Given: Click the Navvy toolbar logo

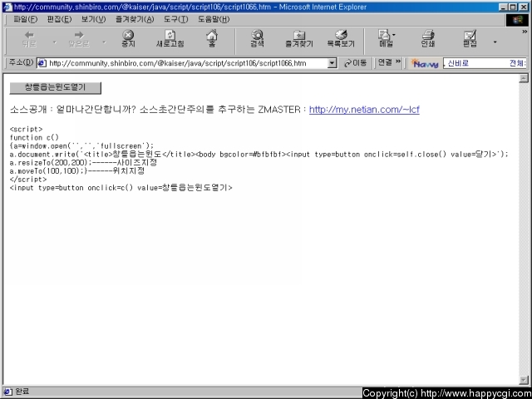Looking at the screenshot, I should [x=424, y=63].
